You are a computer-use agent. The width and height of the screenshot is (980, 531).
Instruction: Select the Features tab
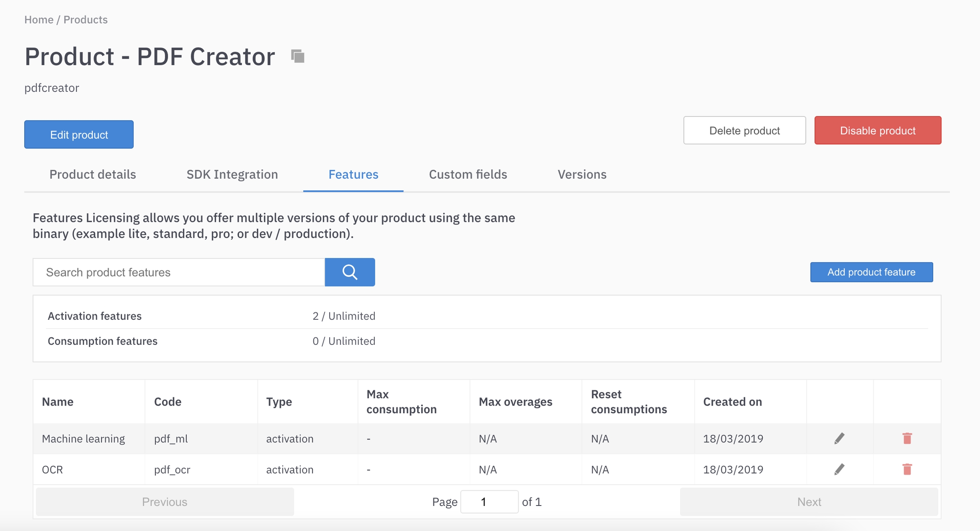pyautogui.click(x=353, y=174)
